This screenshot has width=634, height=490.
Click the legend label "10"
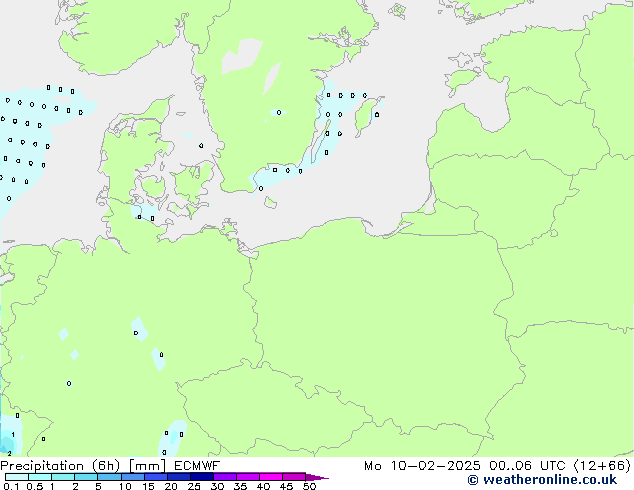[125, 486]
